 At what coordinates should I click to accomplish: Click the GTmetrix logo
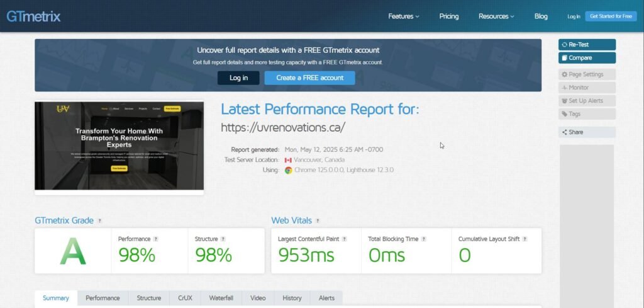pos(33,16)
